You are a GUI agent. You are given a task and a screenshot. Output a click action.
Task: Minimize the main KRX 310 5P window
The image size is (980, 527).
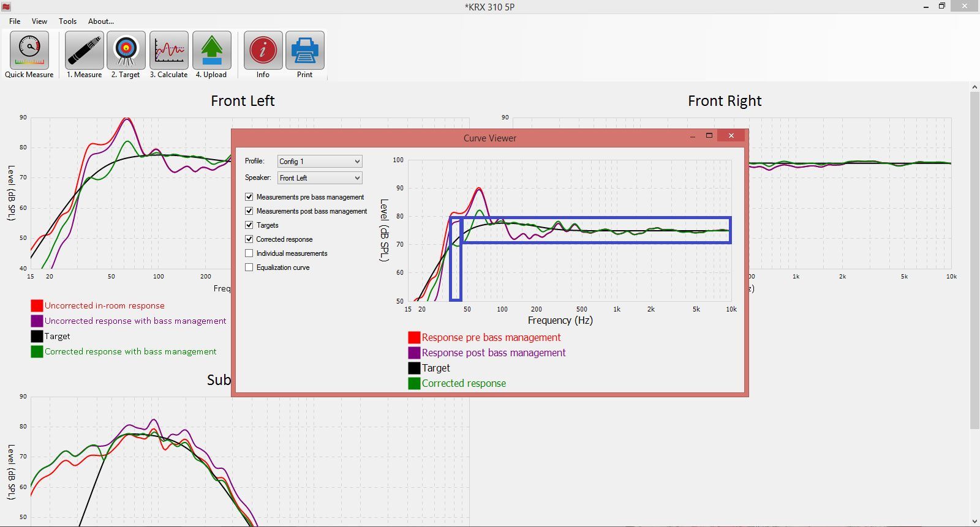(925, 6)
